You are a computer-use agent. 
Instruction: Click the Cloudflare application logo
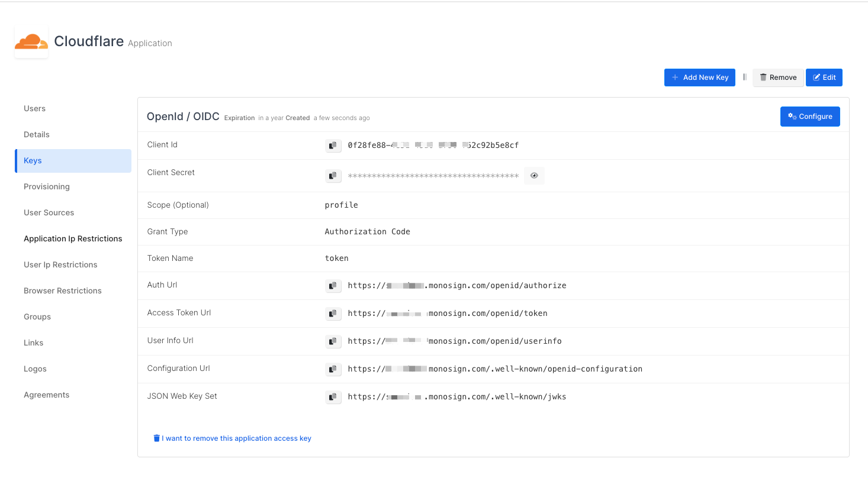(x=31, y=42)
